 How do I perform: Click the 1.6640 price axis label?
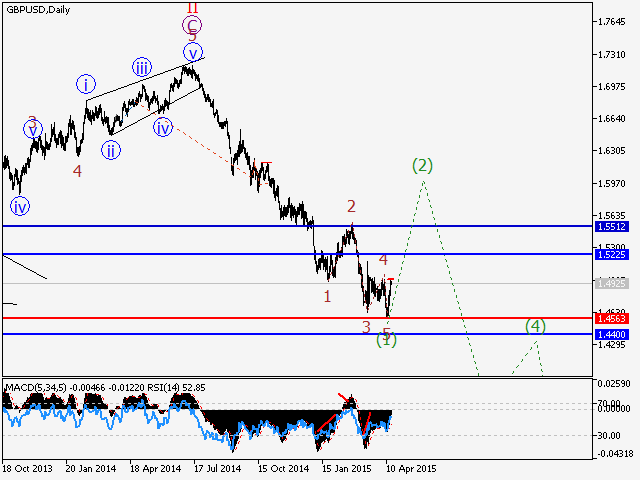(611, 119)
